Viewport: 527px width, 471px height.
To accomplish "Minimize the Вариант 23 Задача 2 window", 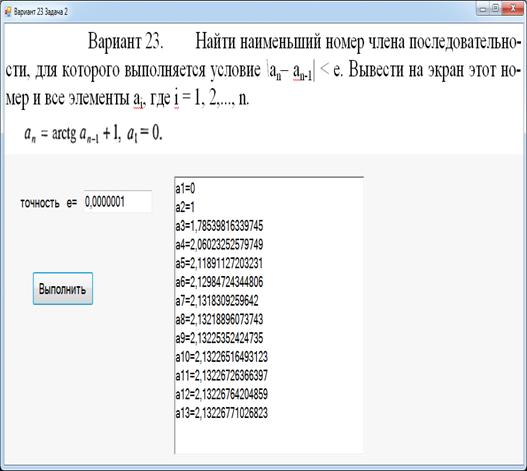I will 483,9.
